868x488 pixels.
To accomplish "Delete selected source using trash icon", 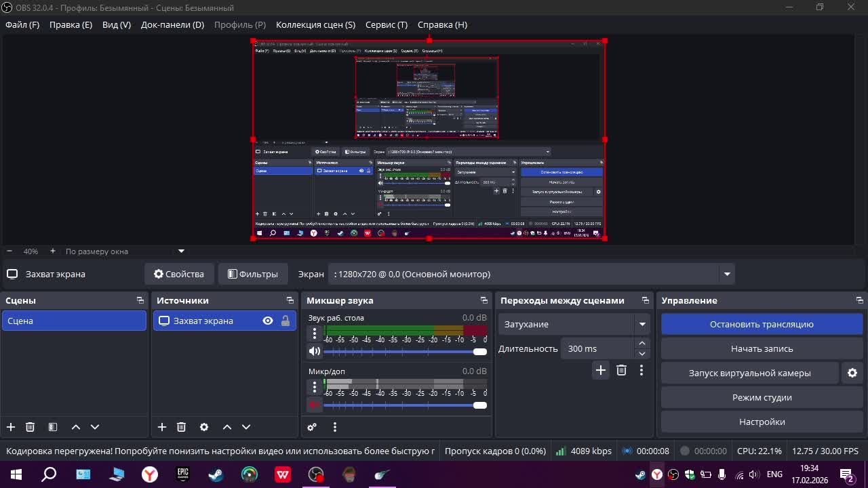I will [181, 427].
